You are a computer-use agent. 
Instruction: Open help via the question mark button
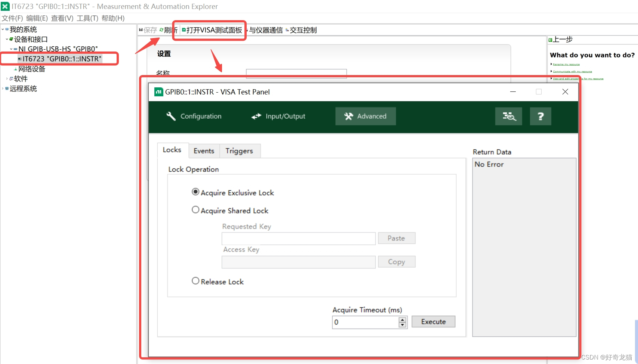540,116
